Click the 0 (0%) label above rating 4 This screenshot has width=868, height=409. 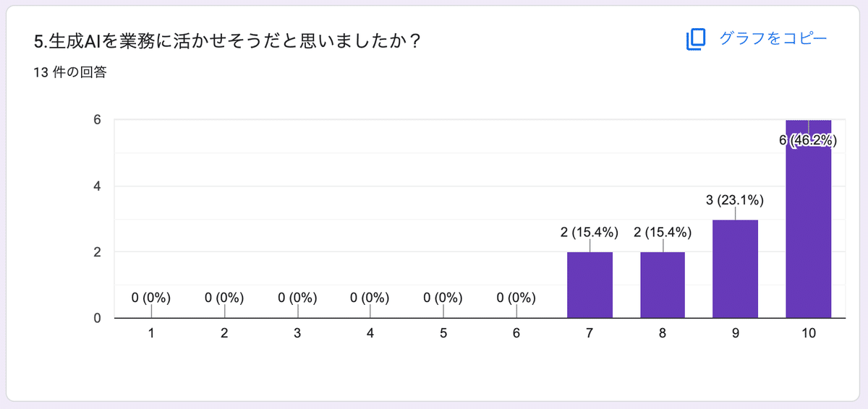(x=370, y=298)
